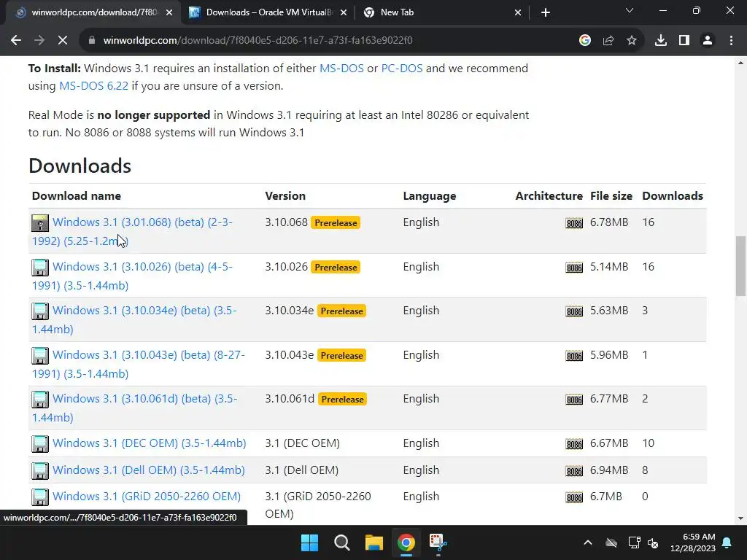Screen dimensions: 747x560
Task: Switch to Downloads – Oracle VM VirtualBox tab
Action: coord(268,12)
